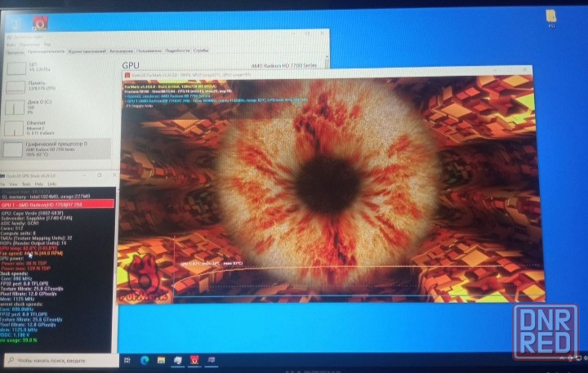Open the Recycle Bin desktop icon
The image size is (588, 373).
click(x=15, y=24)
